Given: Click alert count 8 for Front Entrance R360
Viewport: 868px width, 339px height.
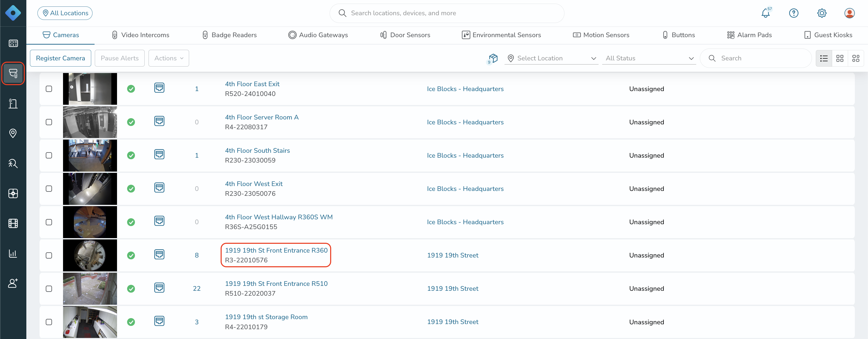Looking at the screenshot, I should (x=197, y=255).
